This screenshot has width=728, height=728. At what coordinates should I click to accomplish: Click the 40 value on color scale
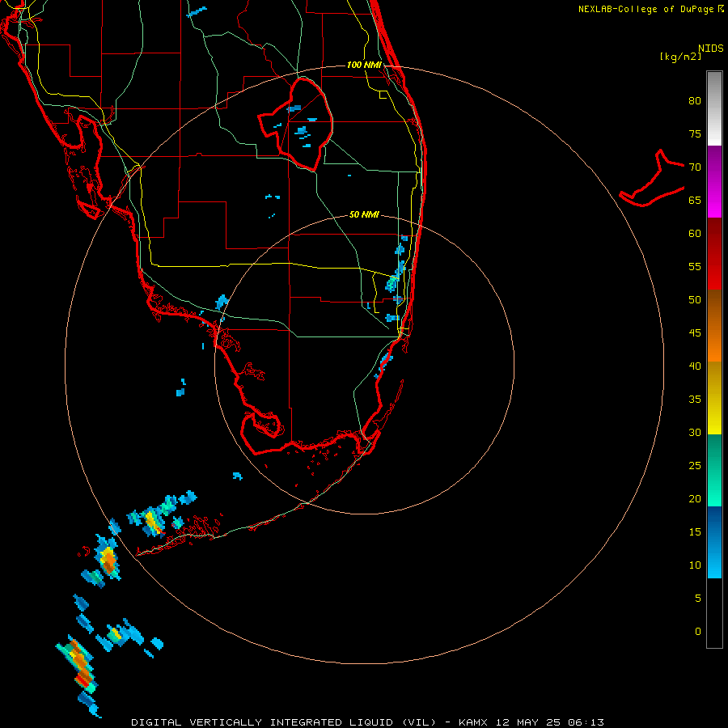(x=695, y=366)
